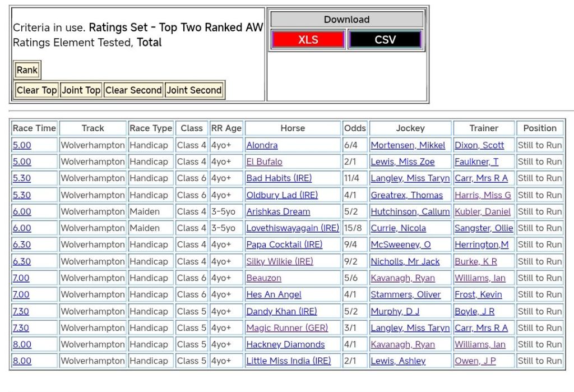
Task: Open jockey link Murphy, D J
Action: [395, 311]
